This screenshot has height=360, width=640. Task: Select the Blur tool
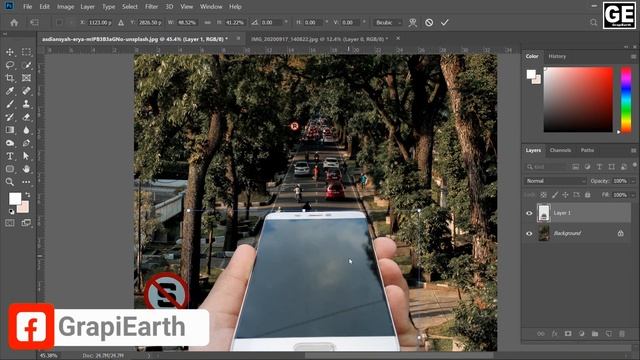[26, 130]
